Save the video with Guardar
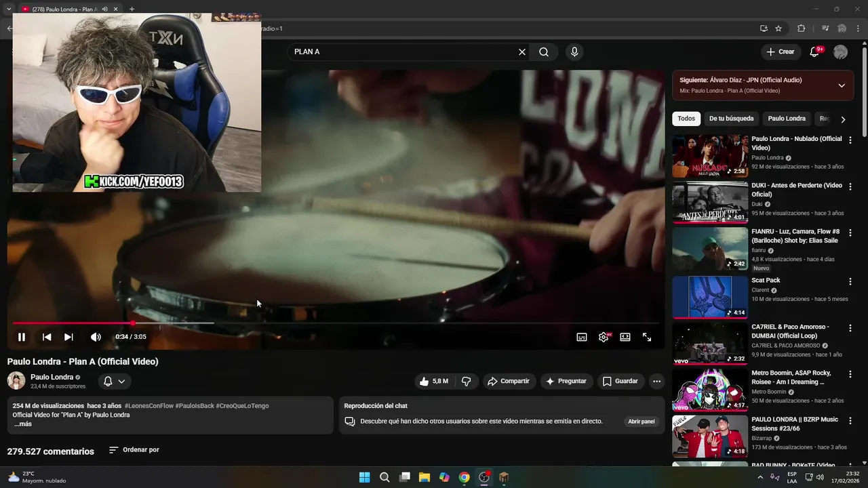 (x=620, y=381)
